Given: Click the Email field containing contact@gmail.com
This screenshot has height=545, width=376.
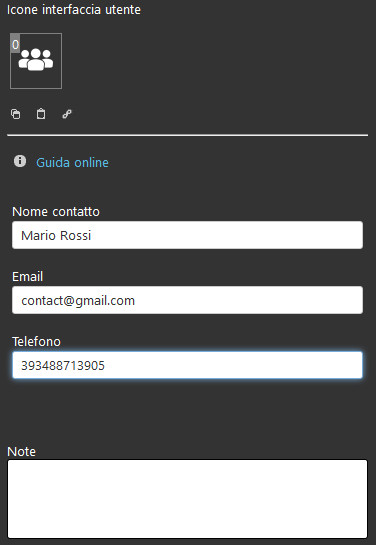Looking at the screenshot, I should click(187, 300).
